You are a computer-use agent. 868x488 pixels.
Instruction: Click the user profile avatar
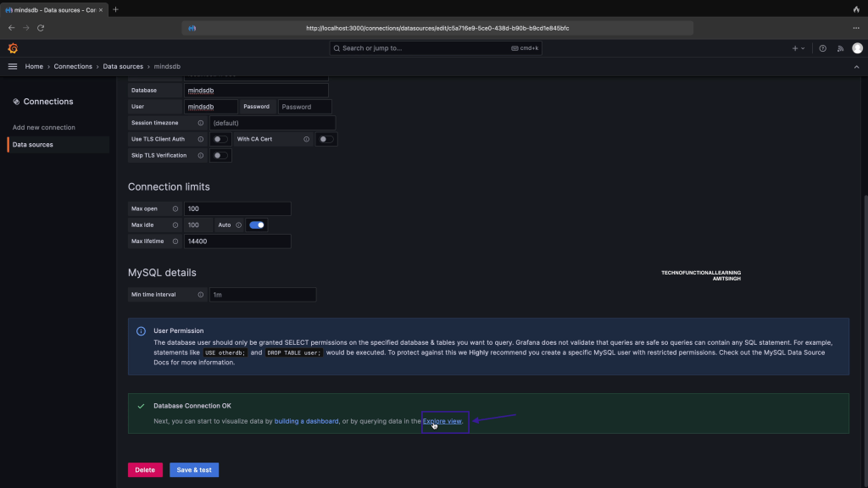pyautogui.click(x=857, y=48)
